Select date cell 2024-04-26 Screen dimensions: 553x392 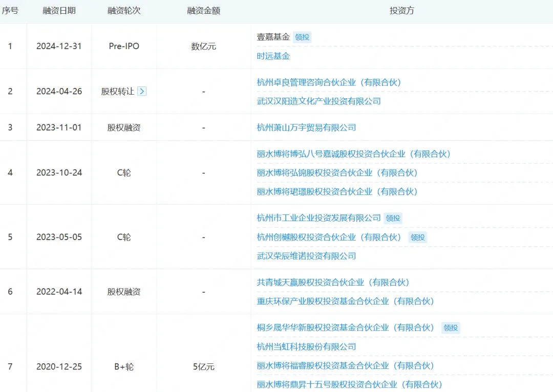point(59,91)
